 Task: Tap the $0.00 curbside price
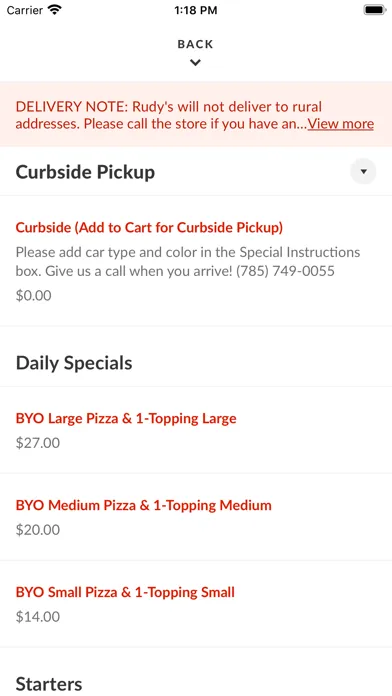(33, 296)
